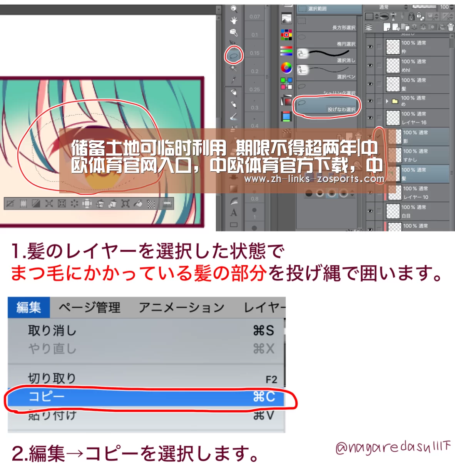Choose コピー from the edit menu
The image size is (455, 476).
(146, 397)
